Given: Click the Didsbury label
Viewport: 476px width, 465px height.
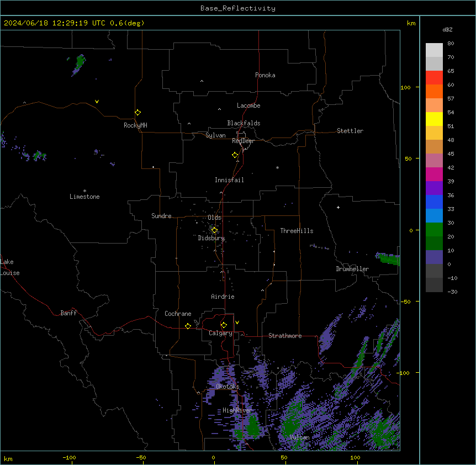Looking at the screenshot, I should (x=211, y=238).
